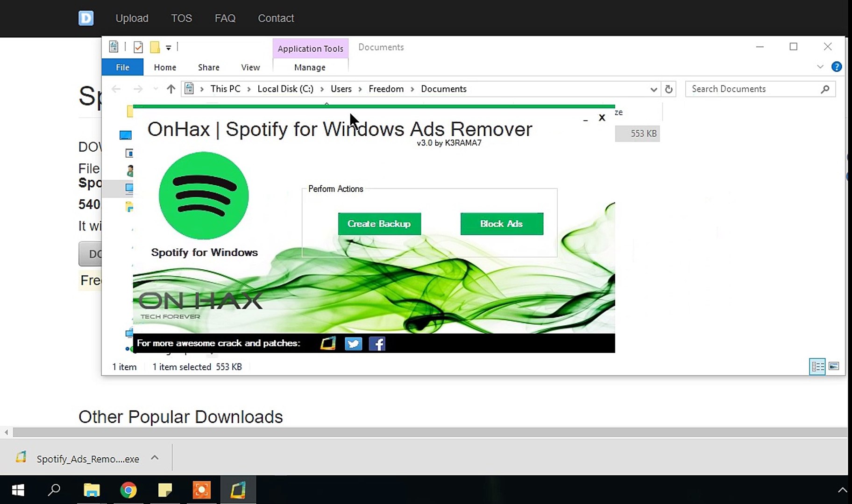This screenshot has width=852, height=504.
Task: Open Sticky Notes from taskbar
Action: pyautogui.click(x=165, y=490)
